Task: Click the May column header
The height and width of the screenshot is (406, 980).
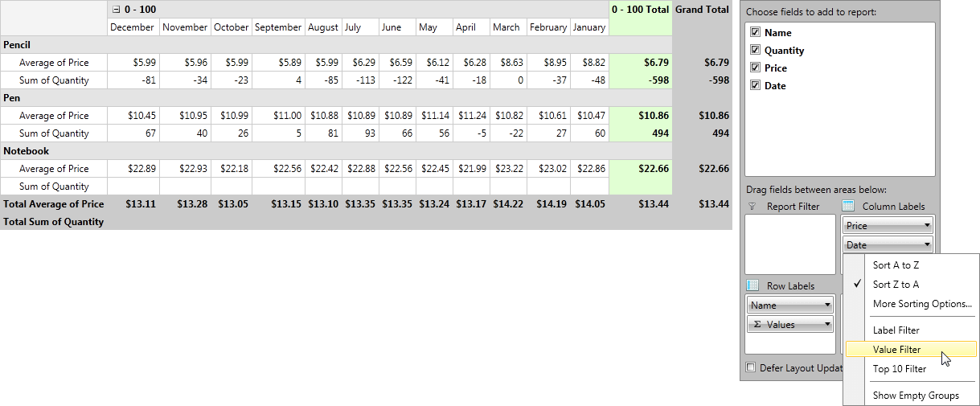Action: [434, 27]
